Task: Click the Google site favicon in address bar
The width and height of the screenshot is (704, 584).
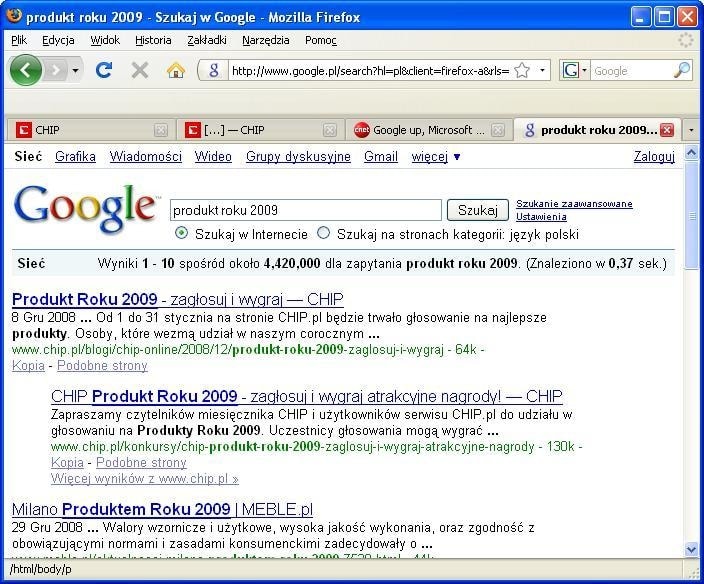Action: 214,70
